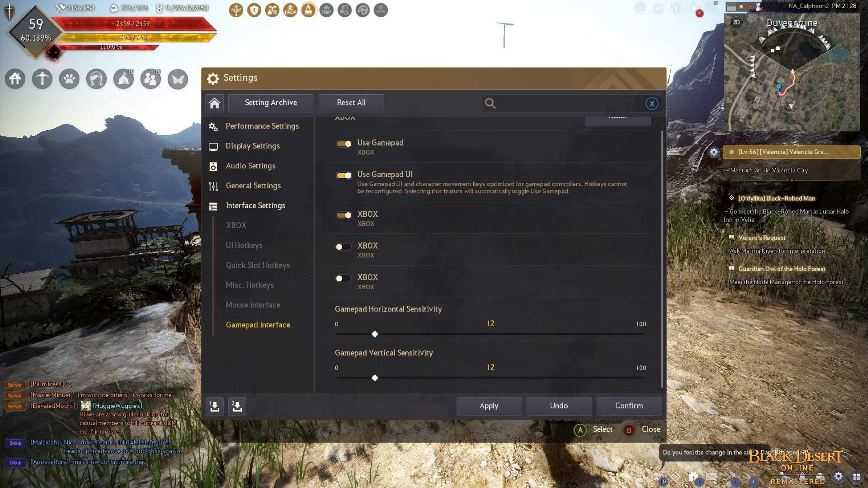This screenshot has height=488, width=868.
Task: Open General Settings section
Action: click(x=254, y=185)
